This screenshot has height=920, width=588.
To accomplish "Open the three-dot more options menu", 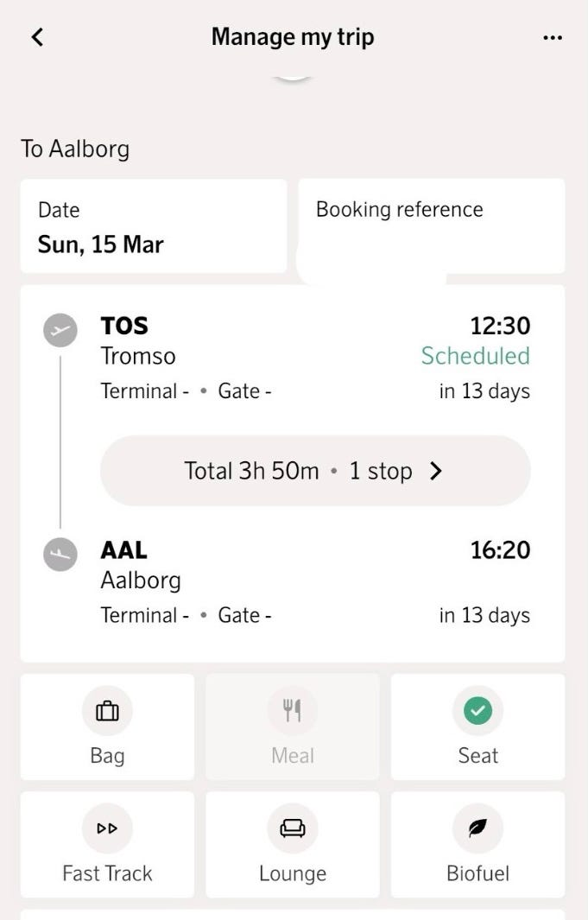I will tap(553, 38).
